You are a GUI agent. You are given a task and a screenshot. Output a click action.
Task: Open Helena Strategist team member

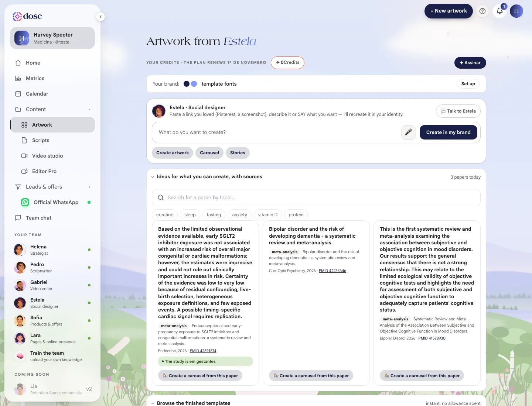[52, 250]
